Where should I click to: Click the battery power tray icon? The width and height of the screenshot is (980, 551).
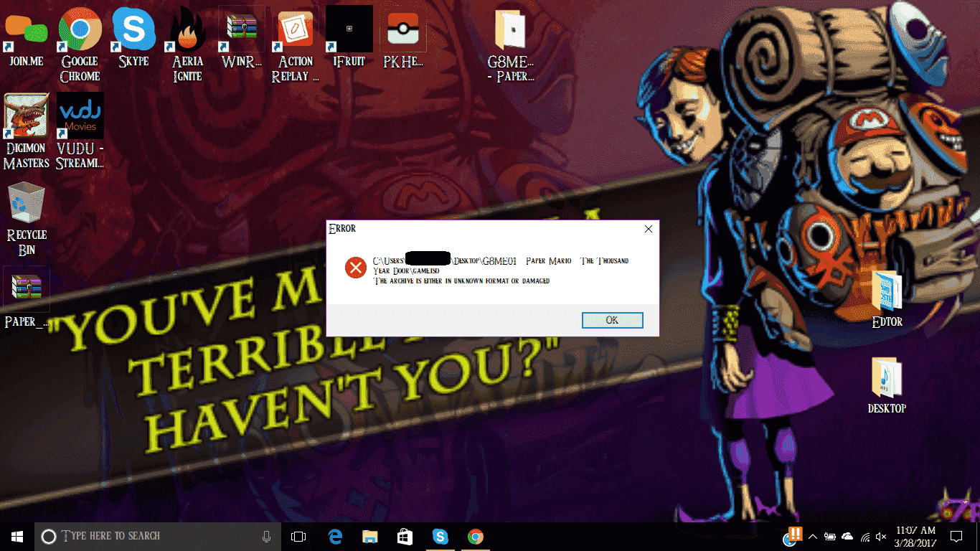pyautogui.click(x=830, y=536)
